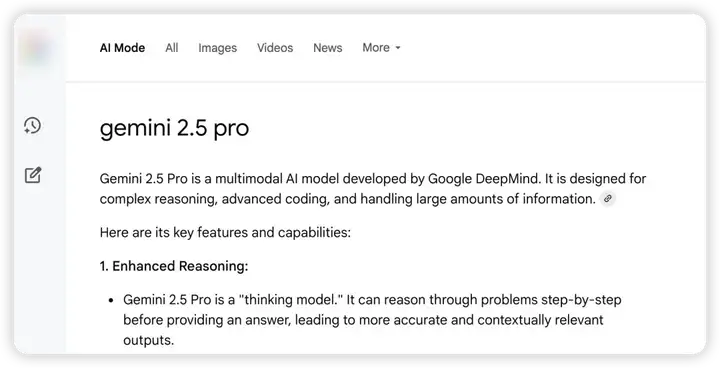Click the bullet marker before Gemini 2.5 Pro
The image size is (720, 368).
click(x=111, y=300)
